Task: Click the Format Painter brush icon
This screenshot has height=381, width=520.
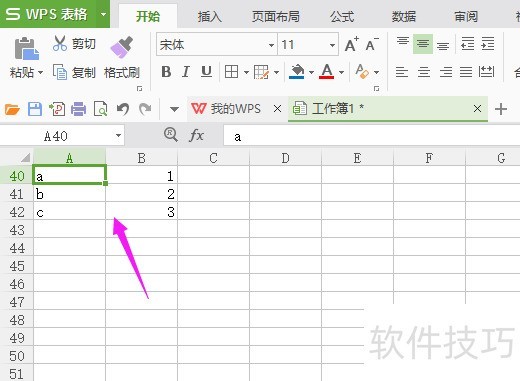Action: click(x=122, y=47)
